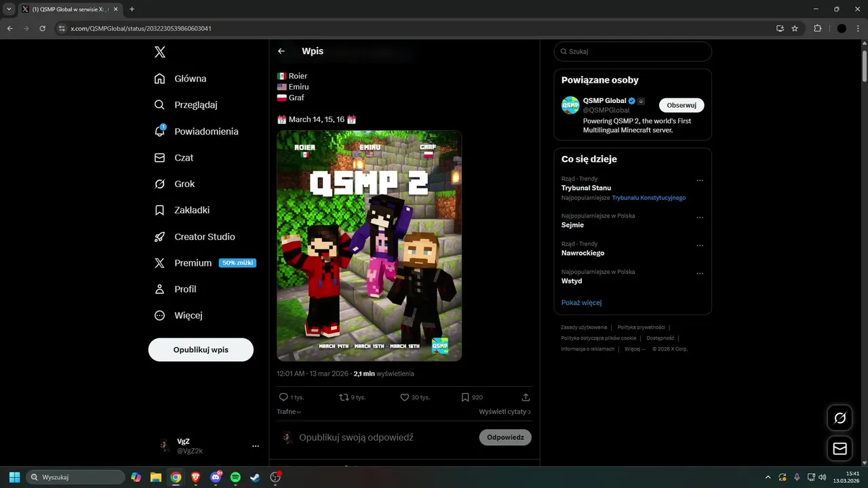Open Zakładki bookmarks
Viewport: 868px width, 488px height.
point(182,210)
